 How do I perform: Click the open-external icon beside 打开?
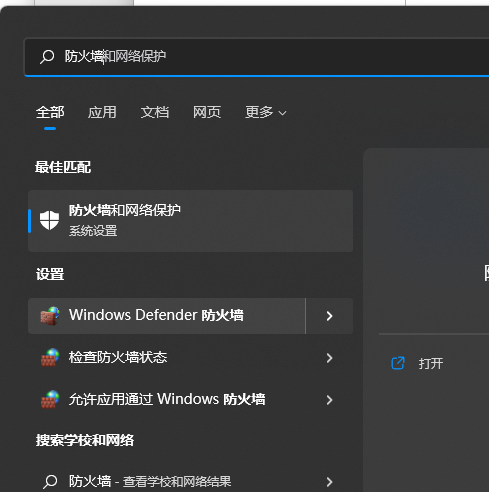[398, 363]
